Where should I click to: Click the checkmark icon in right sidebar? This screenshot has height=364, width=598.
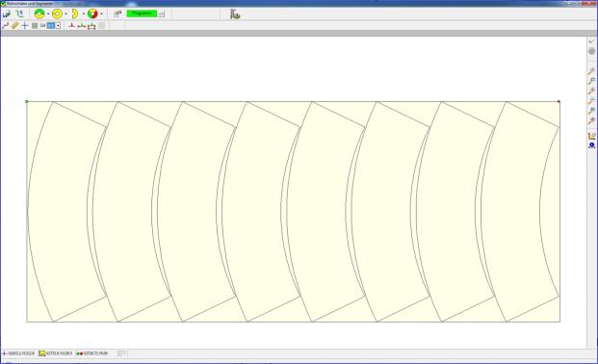(x=591, y=41)
